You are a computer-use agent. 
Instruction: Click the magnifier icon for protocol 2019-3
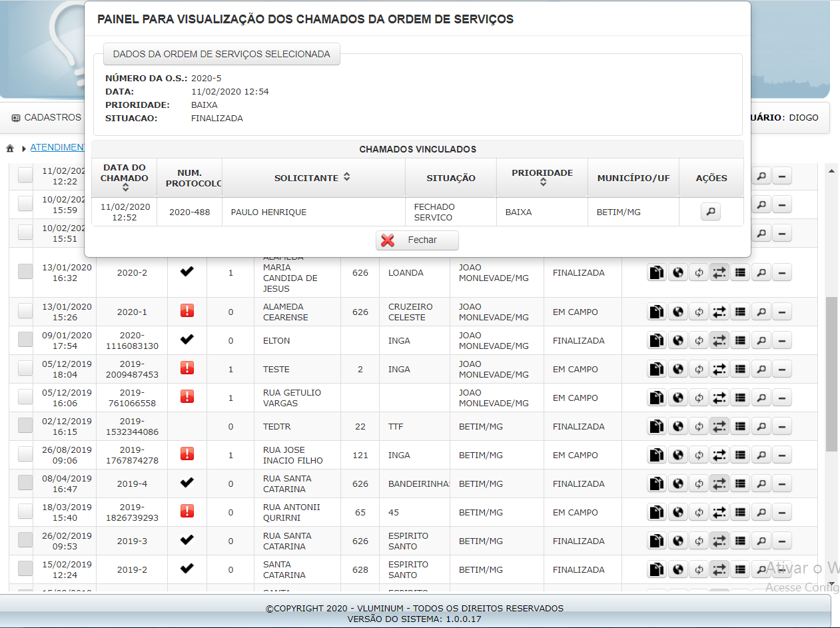coord(761,541)
